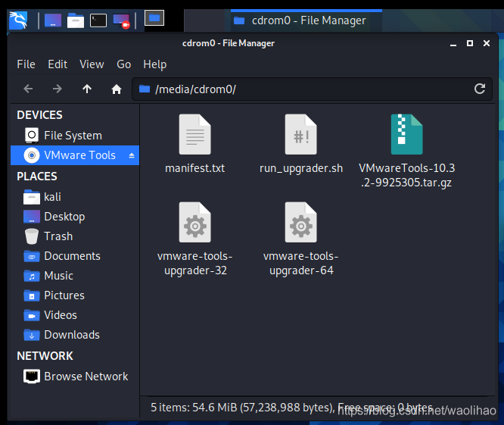The width and height of the screenshot is (504, 425).
Task: Open Videos in Places sidebar
Action: (x=75, y=315)
